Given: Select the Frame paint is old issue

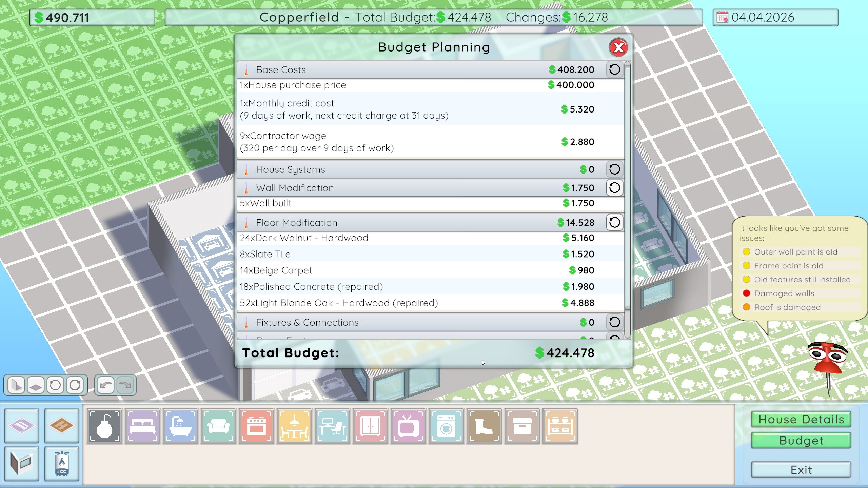Looking at the screenshot, I should [800, 266].
